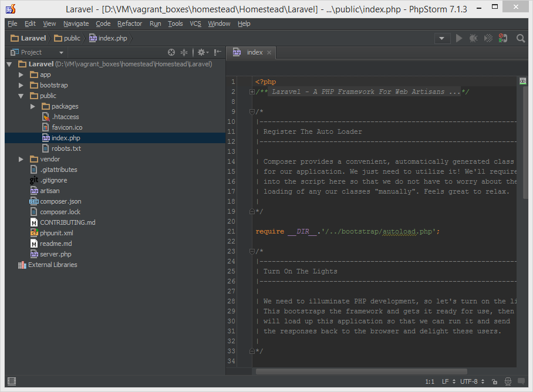Toggle file read-only lock icon
Image resolution: width=533 pixels, height=392 pixels.
pyautogui.click(x=495, y=382)
